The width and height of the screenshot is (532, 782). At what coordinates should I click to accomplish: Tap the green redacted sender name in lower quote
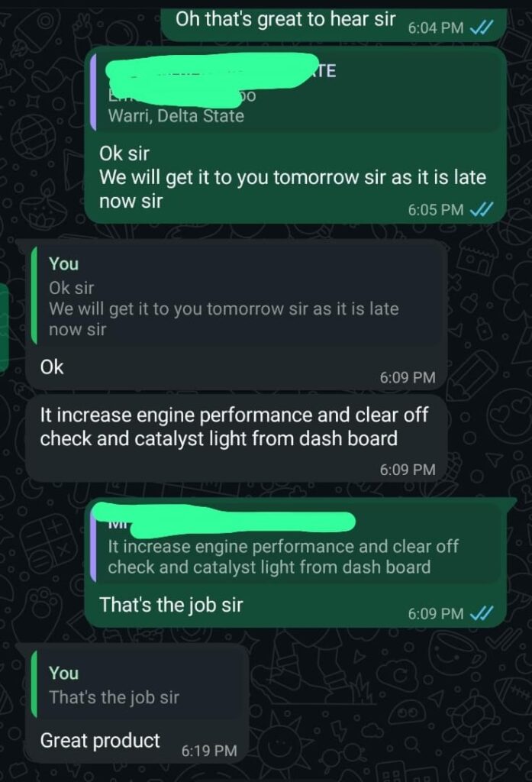coord(224,519)
